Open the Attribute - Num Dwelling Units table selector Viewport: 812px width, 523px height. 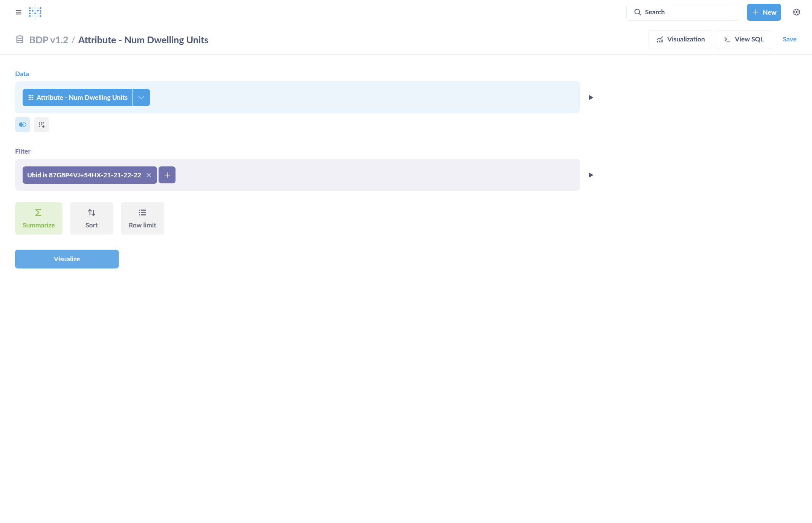pos(78,98)
